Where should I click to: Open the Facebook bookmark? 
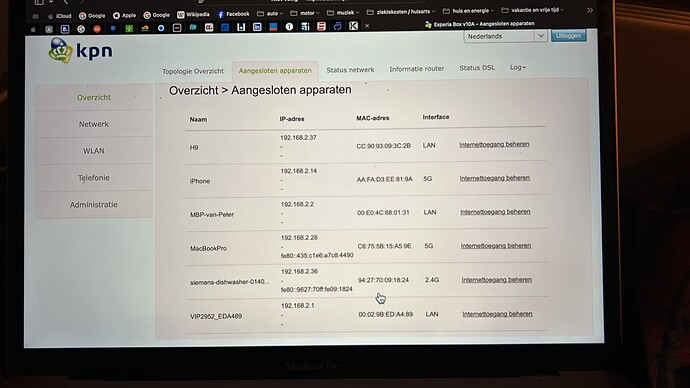[234, 14]
